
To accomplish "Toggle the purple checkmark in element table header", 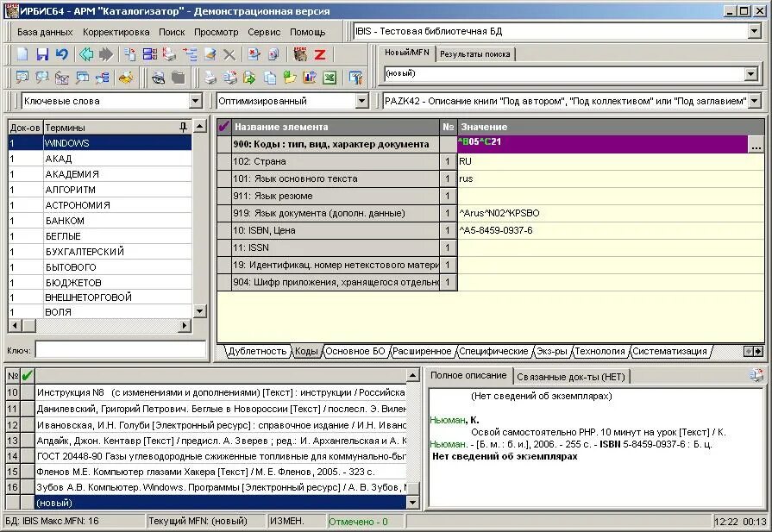I will (224, 127).
